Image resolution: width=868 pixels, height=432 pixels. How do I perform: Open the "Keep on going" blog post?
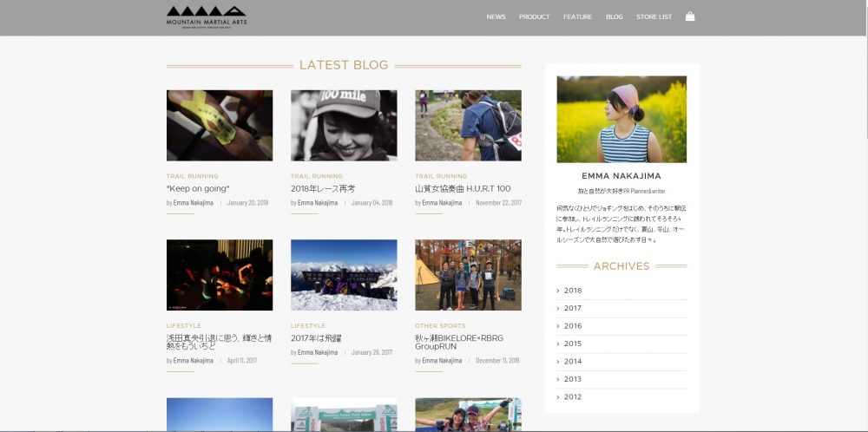198,188
